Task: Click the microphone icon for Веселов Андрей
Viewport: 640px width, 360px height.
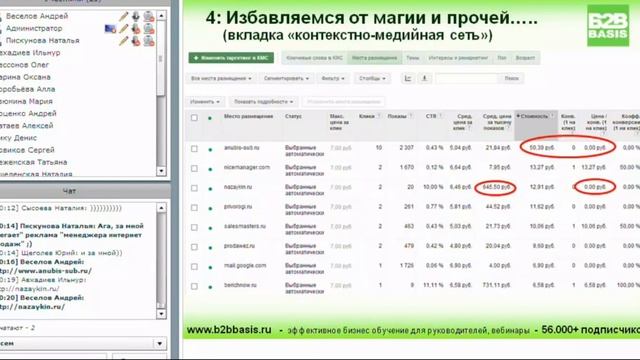Action: (136, 16)
